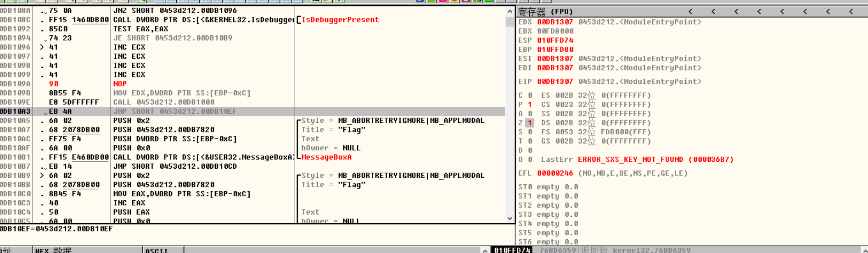Viewport: 868px width, 253px height.
Task: Toggle the D direction flag bit
Action: [x=530, y=150]
